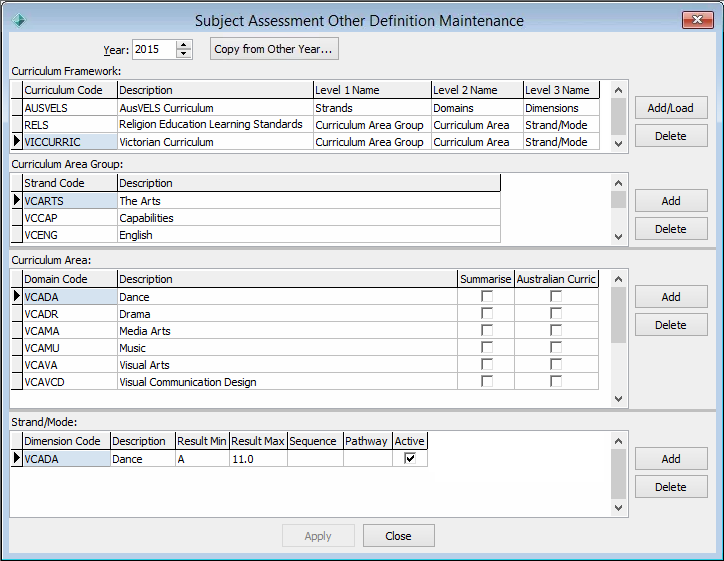This screenshot has height=561, width=724.
Task: Open Copy from Other Year dialog
Action: point(274,49)
